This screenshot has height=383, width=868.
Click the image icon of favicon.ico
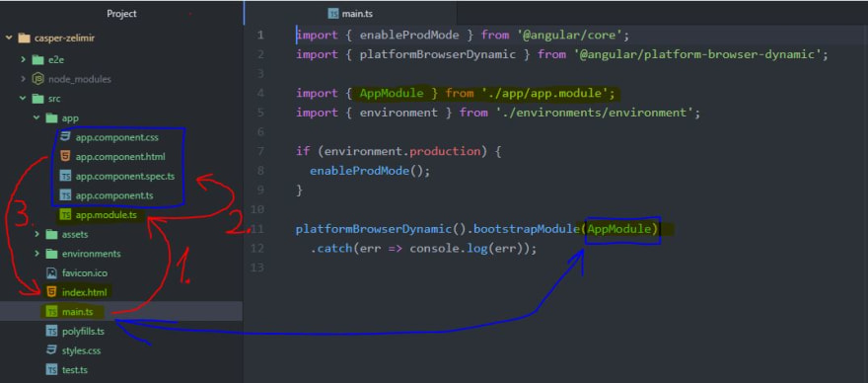coord(52,272)
